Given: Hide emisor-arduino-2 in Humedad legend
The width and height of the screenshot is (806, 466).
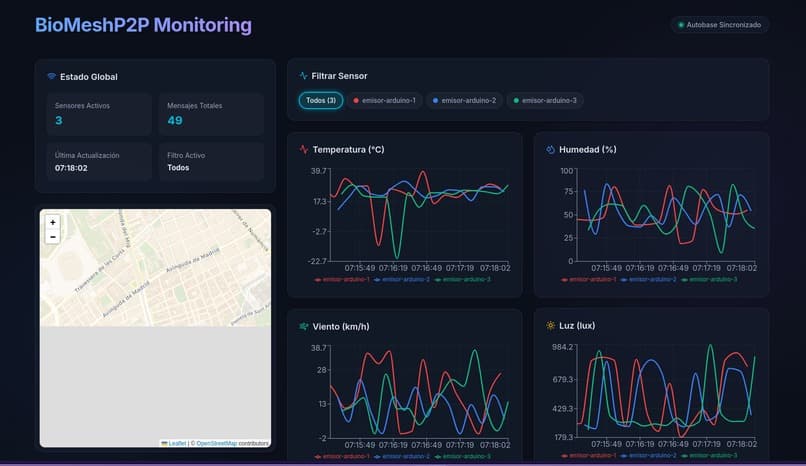Looking at the screenshot, I should pos(649,279).
